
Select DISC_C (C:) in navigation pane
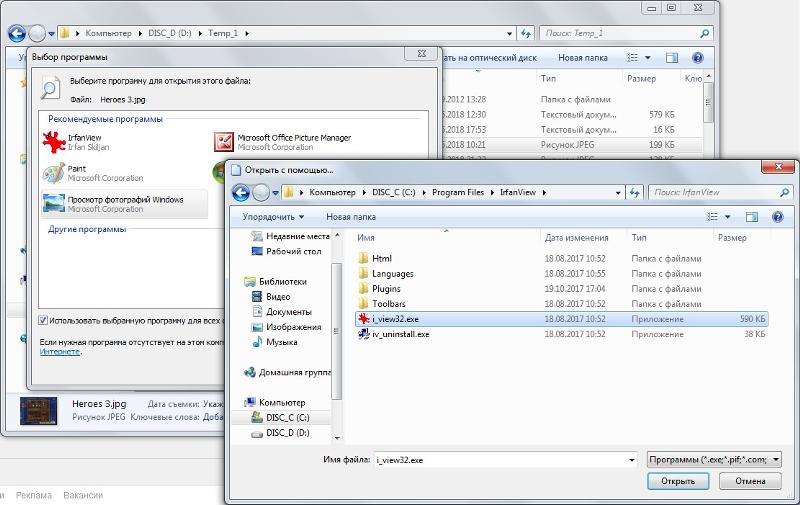coord(281,417)
